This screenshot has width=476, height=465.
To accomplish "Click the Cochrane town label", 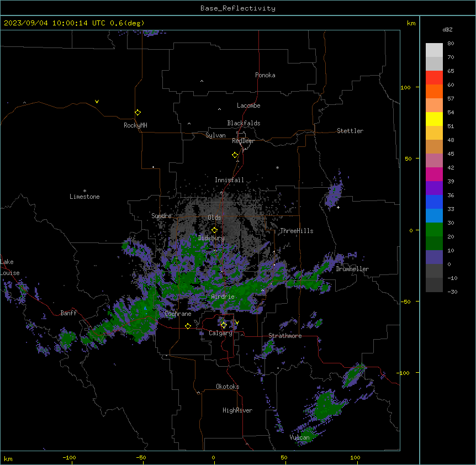I will tap(178, 314).
